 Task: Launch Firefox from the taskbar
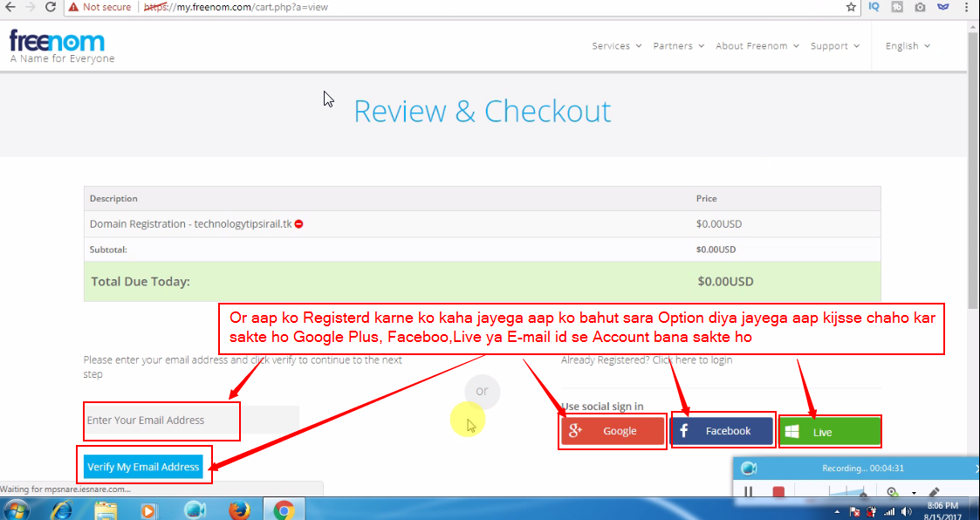coord(239,510)
